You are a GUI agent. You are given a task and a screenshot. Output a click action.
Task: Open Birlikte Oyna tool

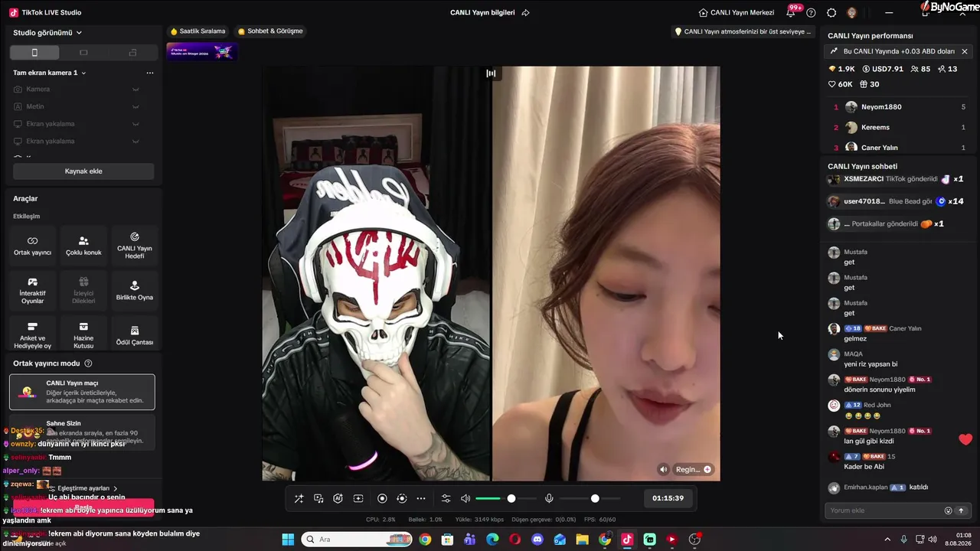[135, 291]
